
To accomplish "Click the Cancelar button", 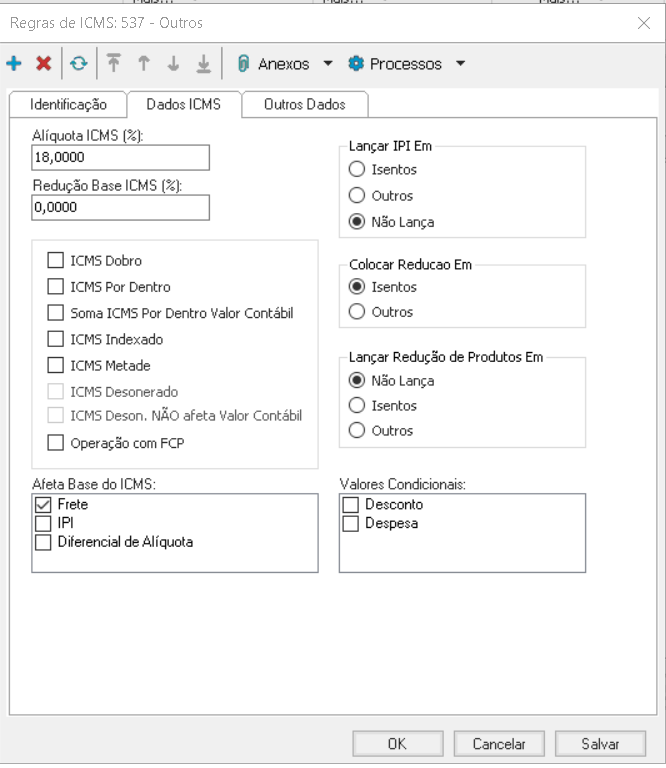I will (498, 743).
